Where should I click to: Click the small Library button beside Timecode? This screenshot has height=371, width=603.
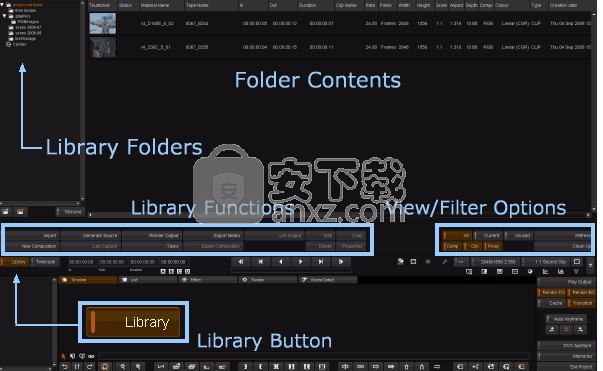(x=15, y=262)
